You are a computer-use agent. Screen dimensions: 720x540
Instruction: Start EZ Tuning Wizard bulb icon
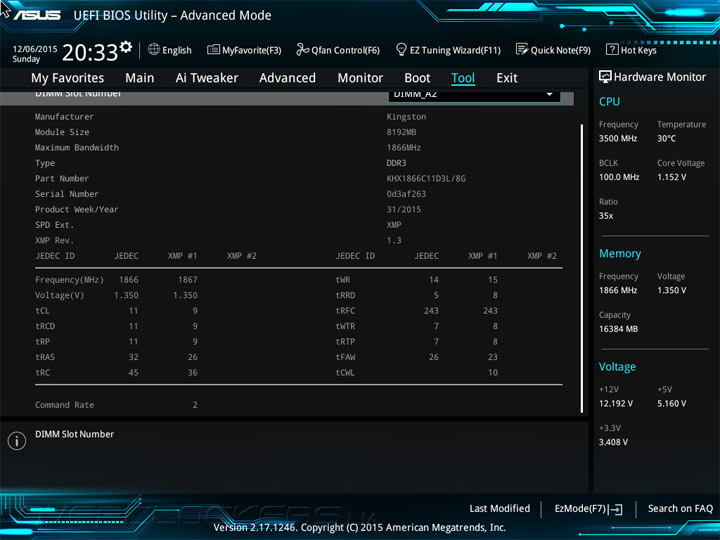(401, 49)
